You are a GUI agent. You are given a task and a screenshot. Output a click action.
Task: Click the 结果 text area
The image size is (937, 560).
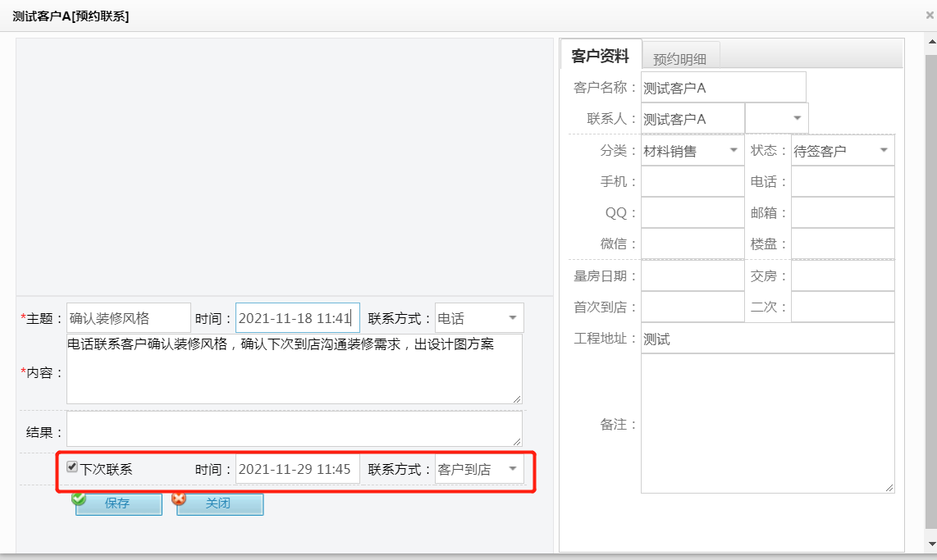click(x=294, y=429)
